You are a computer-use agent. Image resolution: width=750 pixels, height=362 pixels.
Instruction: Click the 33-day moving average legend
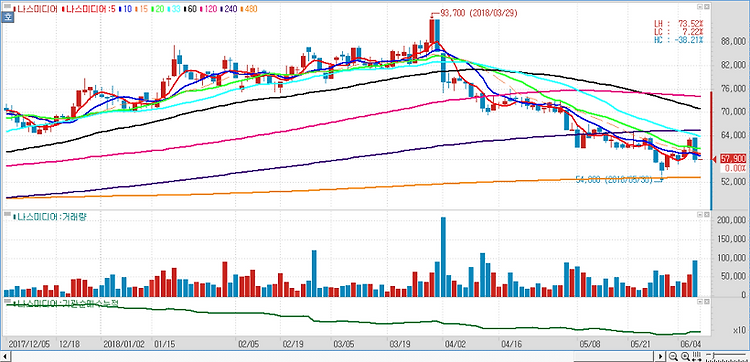pyautogui.click(x=174, y=9)
